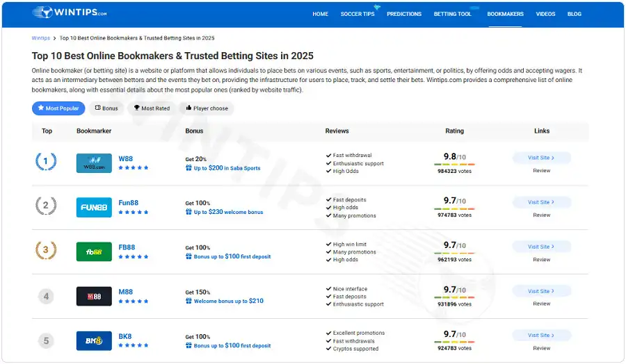
Task: Click W88 rating color bar
Action: [x=454, y=164]
